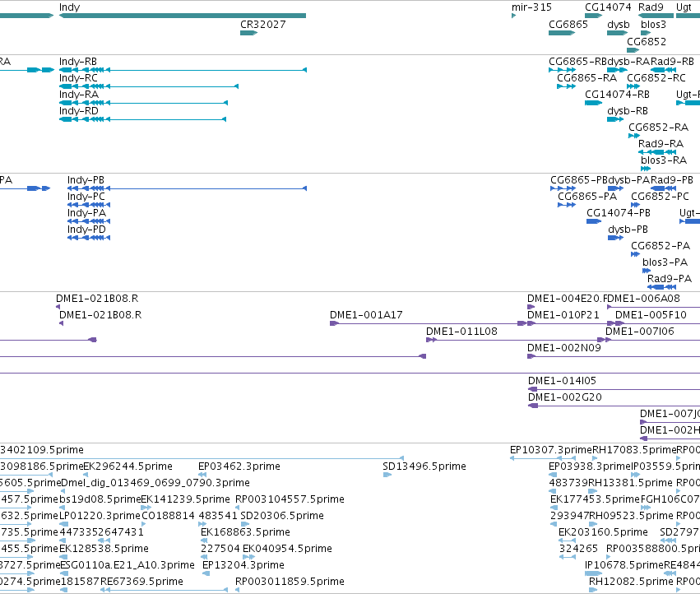Click the RP003104557.5prime EST marker
700x594 pixels.
coord(238,508)
